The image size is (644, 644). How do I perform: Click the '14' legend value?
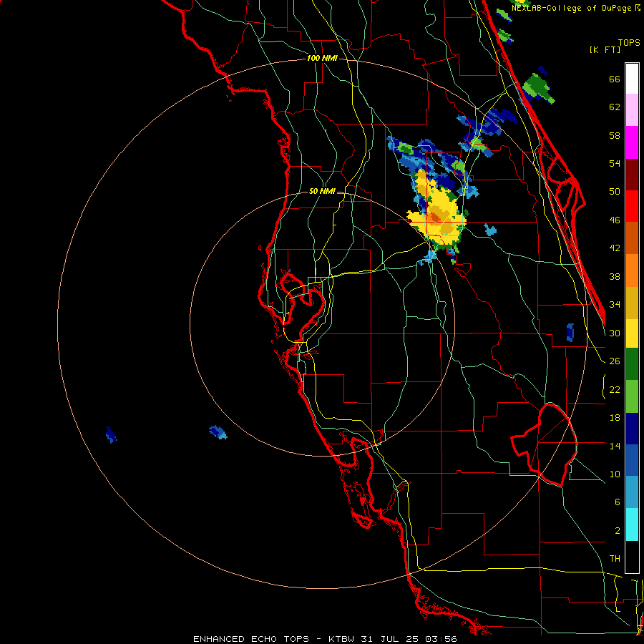(x=615, y=446)
